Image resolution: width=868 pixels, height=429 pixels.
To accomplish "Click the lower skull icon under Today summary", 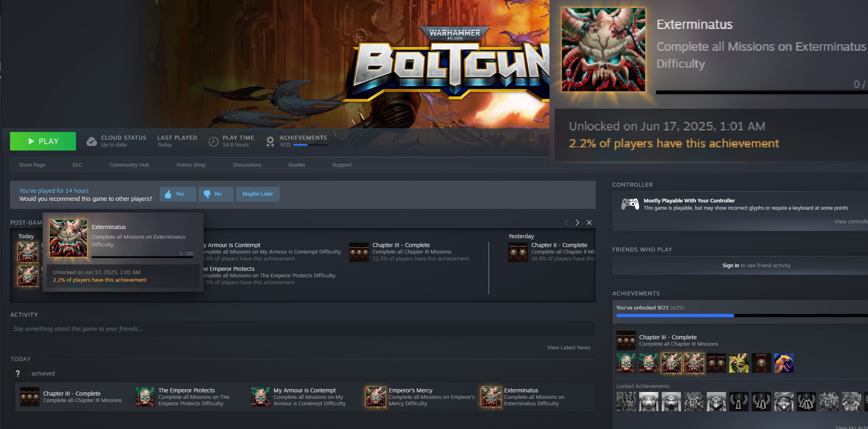I will tap(28, 276).
